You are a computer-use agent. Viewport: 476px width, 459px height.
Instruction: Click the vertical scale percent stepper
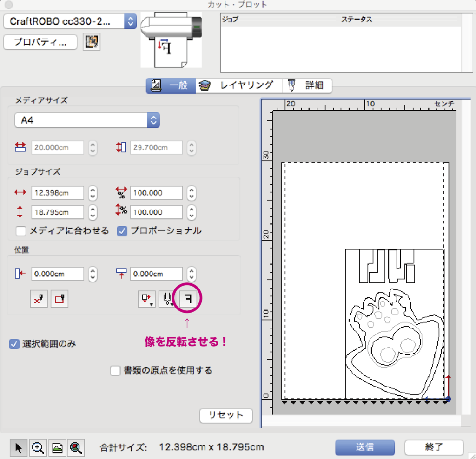[191, 212]
